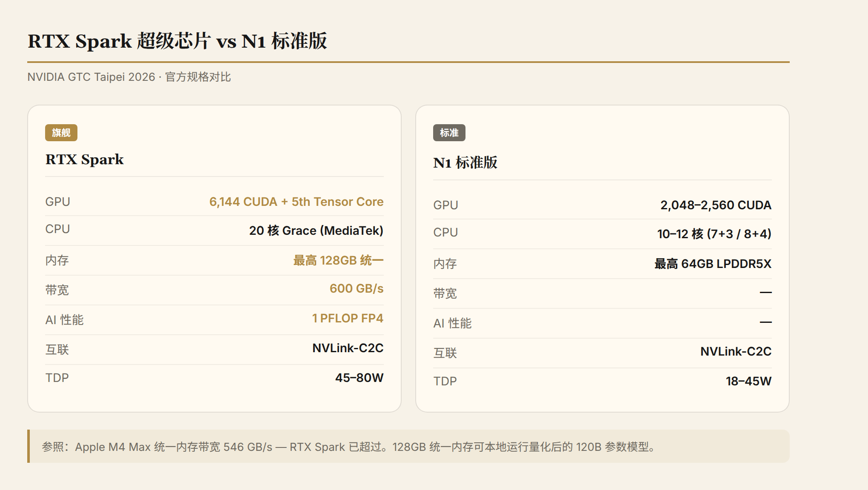Screen dimensions: 868x490
Task: Click the TDP label in RTX Spark card
Action: [57, 378]
